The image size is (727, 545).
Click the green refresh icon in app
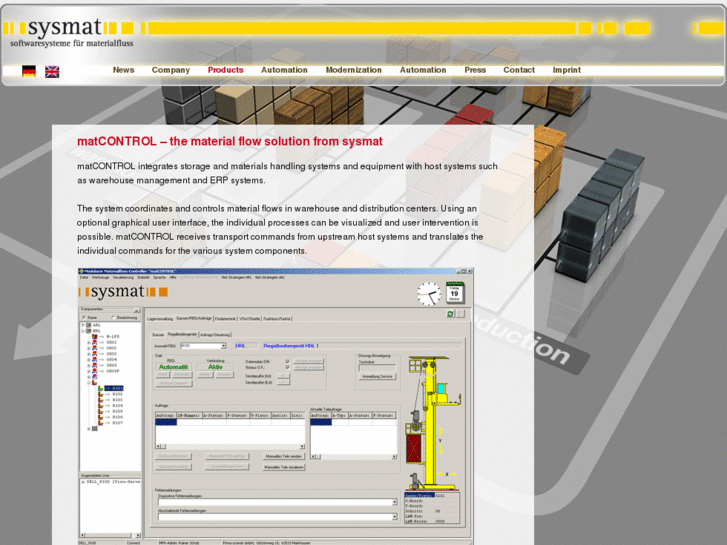click(x=450, y=314)
